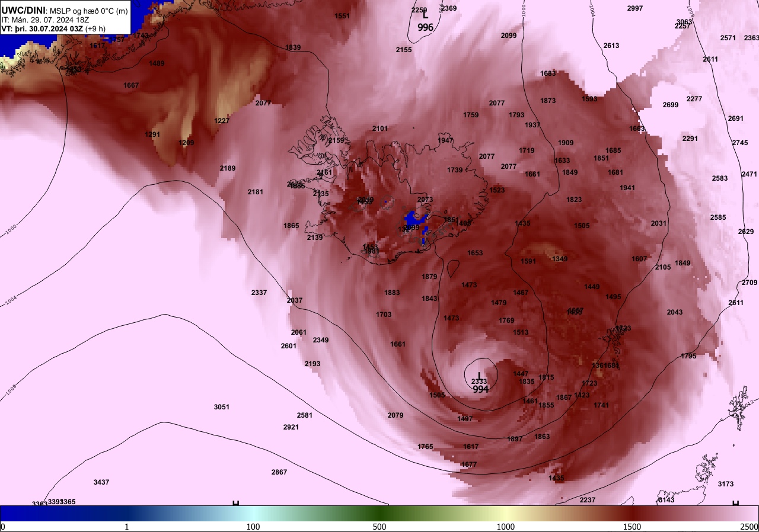The width and height of the screenshot is (759, 532).
Task: Click the height value 1349
Action: point(560,259)
